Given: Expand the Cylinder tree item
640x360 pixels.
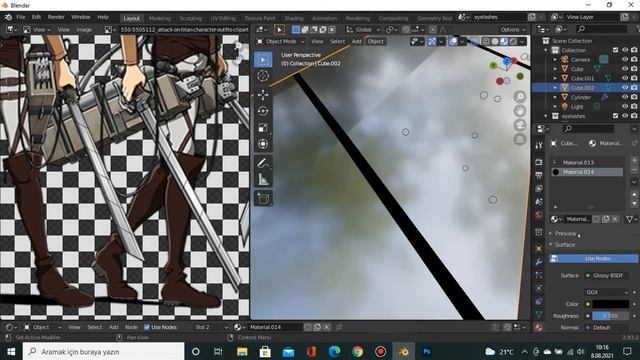Looking at the screenshot, I should (555, 97).
